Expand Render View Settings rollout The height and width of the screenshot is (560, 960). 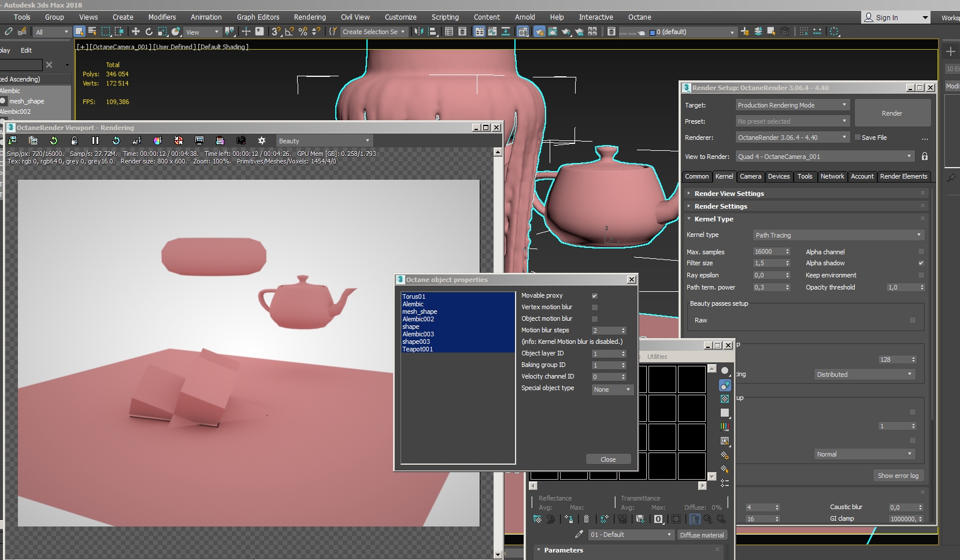coord(807,194)
